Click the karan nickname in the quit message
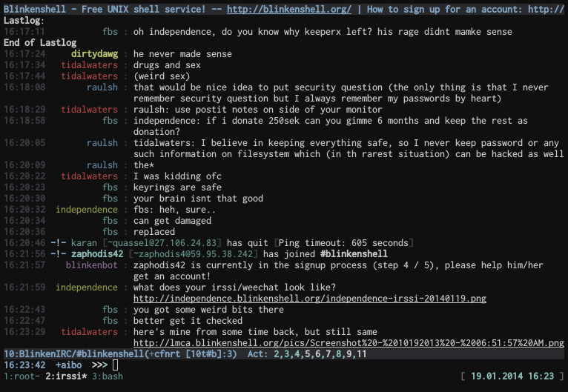Image resolution: width=568 pixels, height=392 pixels. point(86,243)
